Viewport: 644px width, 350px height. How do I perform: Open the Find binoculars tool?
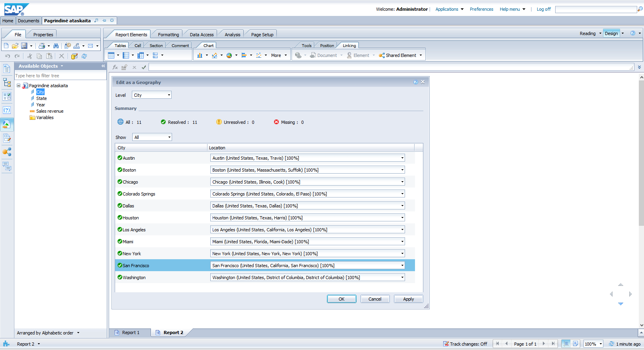click(x=56, y=46)
